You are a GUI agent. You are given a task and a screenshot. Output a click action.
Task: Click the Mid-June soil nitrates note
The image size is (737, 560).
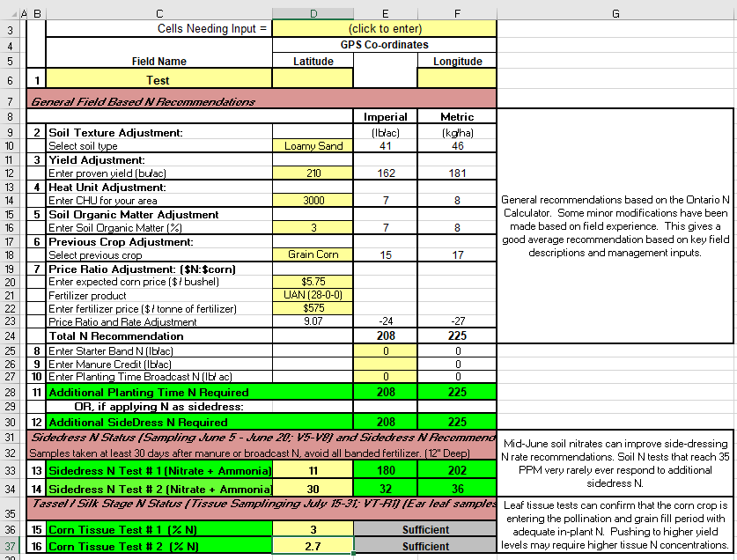[615, 463]
